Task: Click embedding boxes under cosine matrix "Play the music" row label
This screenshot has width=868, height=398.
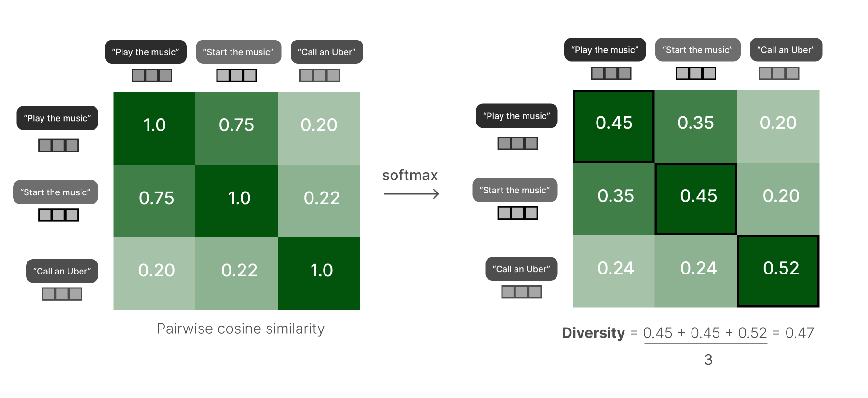Action: click(x=58, y=145)
